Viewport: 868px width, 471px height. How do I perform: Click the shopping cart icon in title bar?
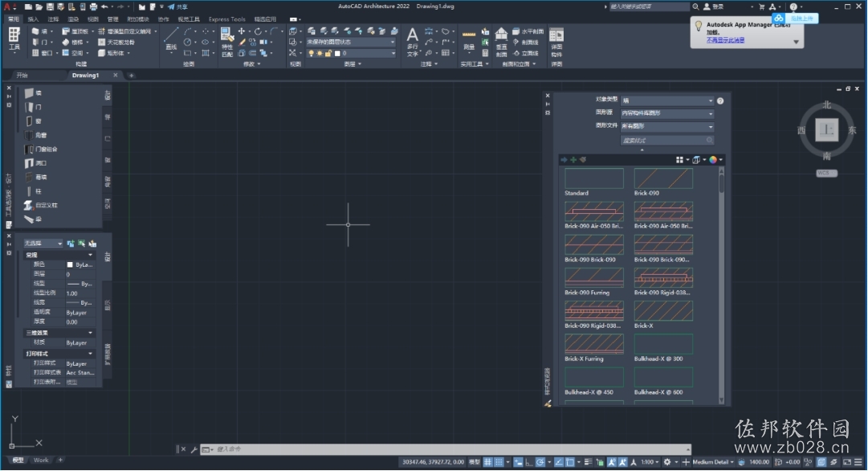(762, 6)
